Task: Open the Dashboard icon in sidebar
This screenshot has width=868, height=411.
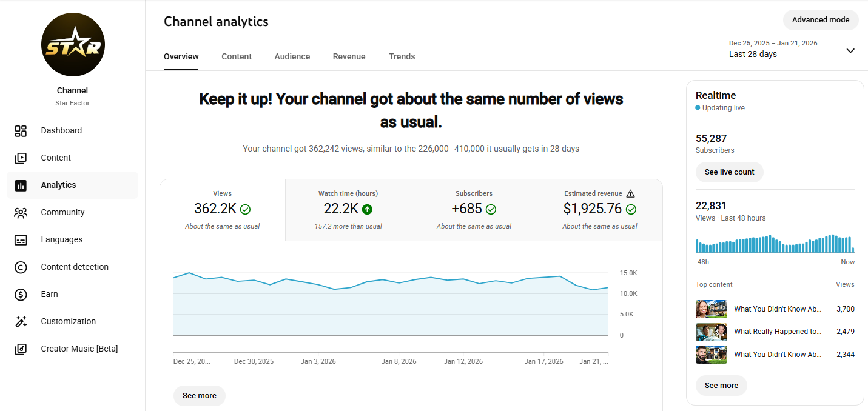Action: click(21, 131)
